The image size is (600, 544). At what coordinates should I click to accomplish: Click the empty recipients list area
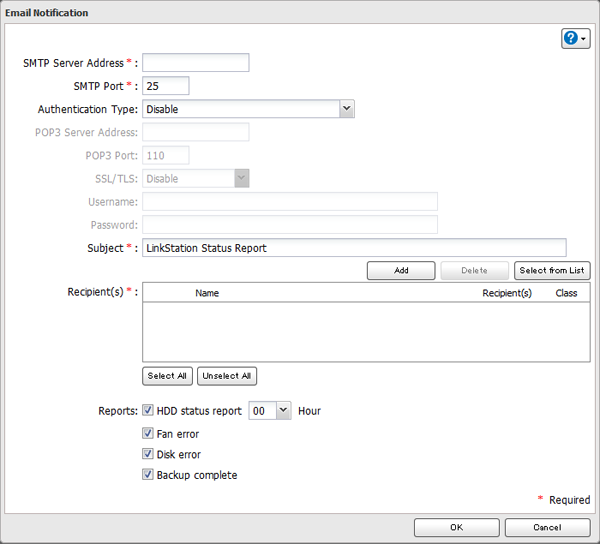coord(366,332)
